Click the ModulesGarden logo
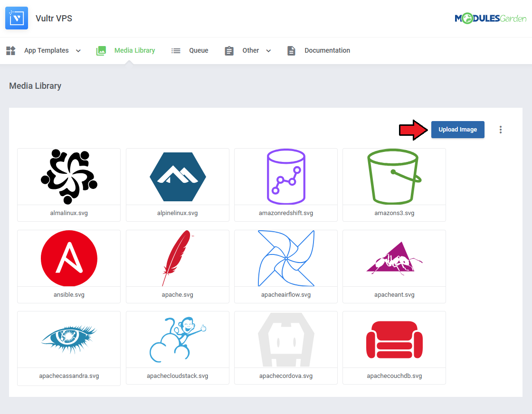The image size is (532, 414). tap(490, 19)
